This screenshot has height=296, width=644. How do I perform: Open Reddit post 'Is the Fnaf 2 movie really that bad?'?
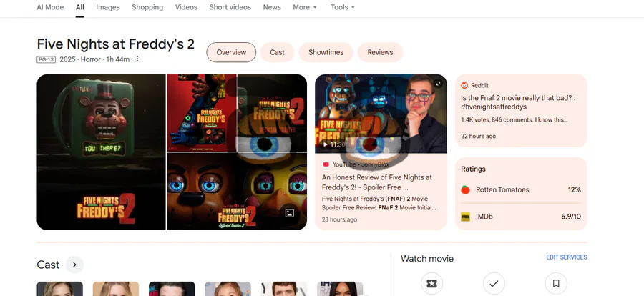[x=518, y=102]
